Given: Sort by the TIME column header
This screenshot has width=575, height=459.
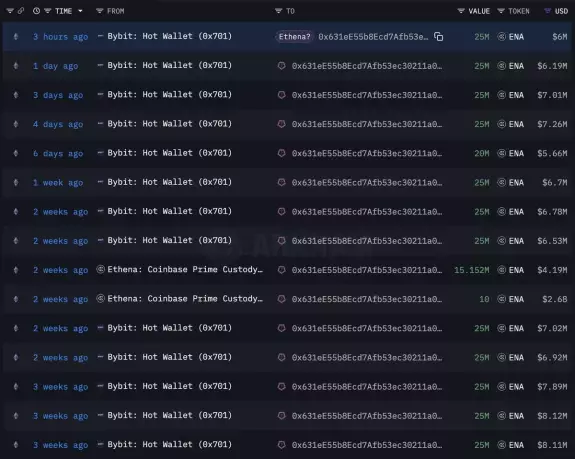Looking at the screenshot, I should click(x=63, y=11).
